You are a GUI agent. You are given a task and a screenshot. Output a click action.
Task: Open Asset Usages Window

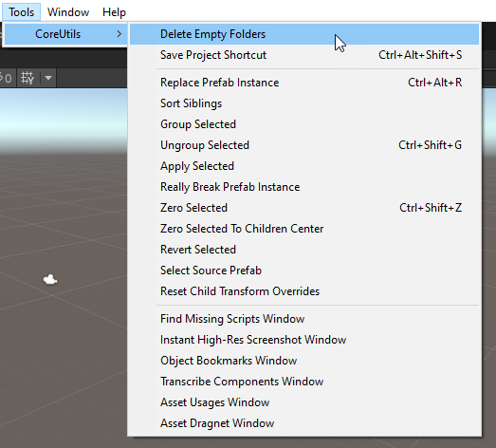[304, 402]
